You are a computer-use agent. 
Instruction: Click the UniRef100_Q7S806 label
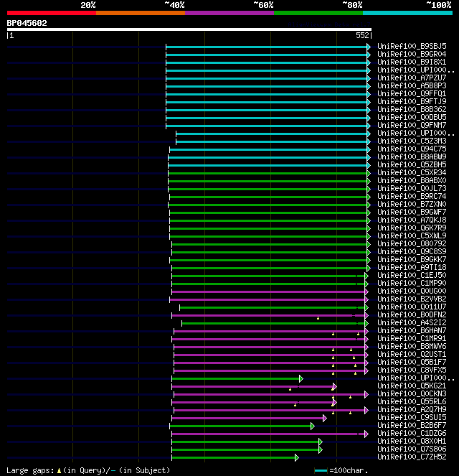[412, 449]
